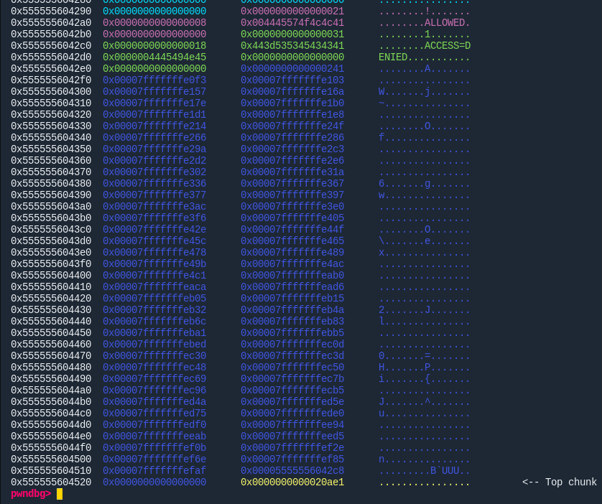Click address 0x555555604340
This screenshot has height=504, width=602.
(51, 137)
